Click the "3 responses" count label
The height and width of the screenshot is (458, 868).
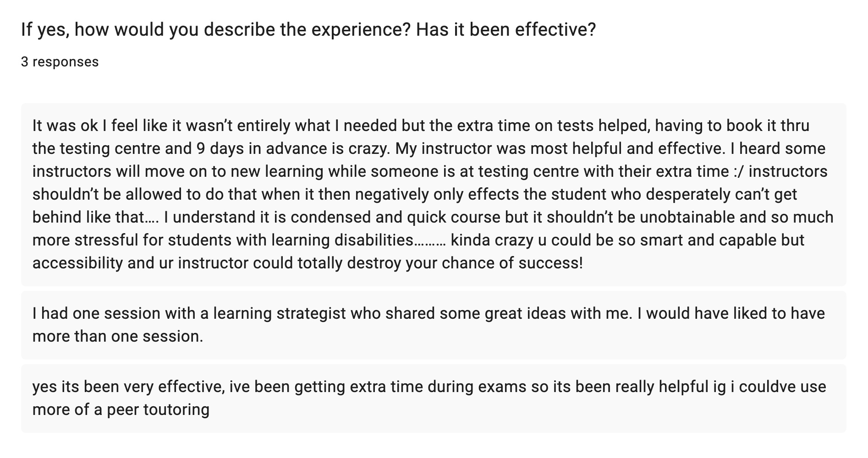click(x=60, y=62)
